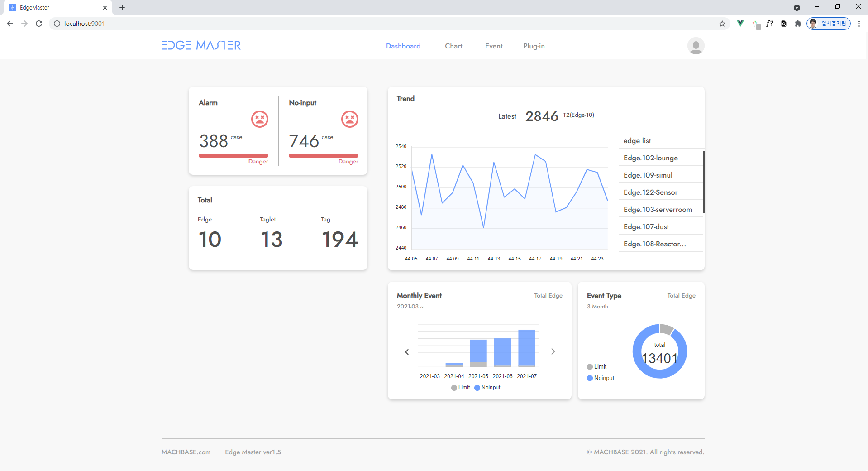Screen dimensions: 868x471
Task: Click the total Tag count 194
Action: [340, 240]
